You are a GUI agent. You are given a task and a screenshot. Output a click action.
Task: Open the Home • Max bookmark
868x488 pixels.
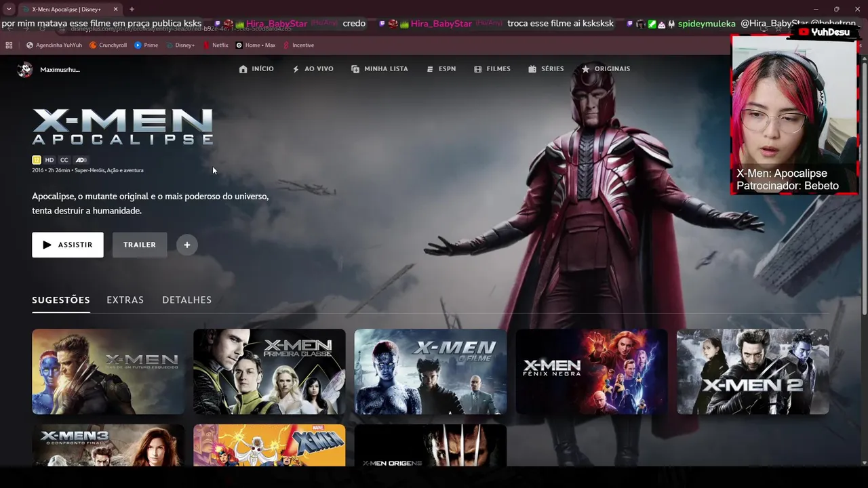255,45
